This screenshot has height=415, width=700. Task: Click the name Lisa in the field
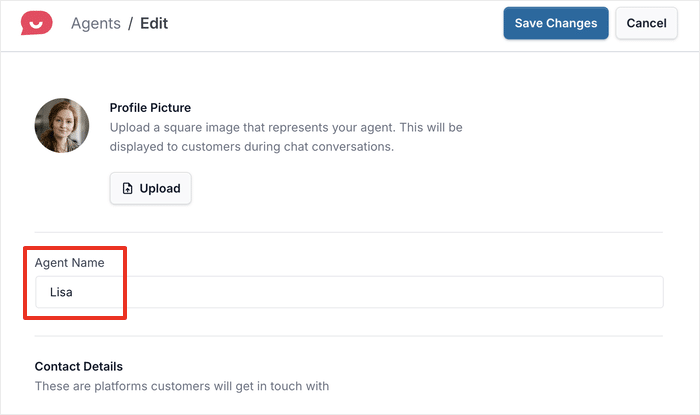click(62, 292)
